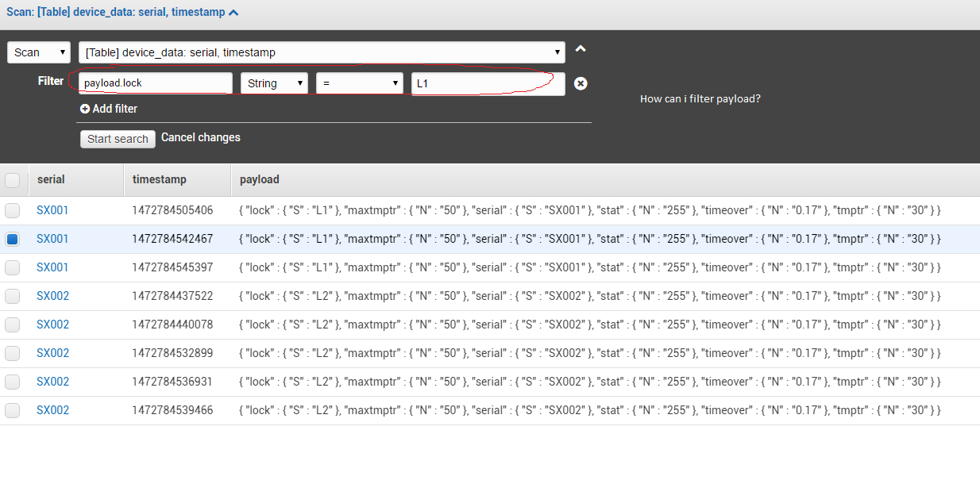
Task: Open the equals comparison operator dropdown
Action: 361,83
